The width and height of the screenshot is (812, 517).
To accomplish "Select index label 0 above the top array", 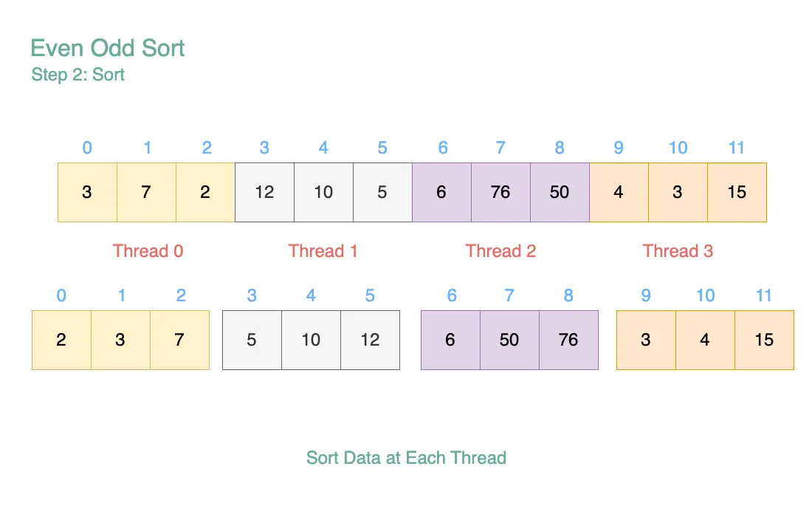I will click(87, 148).
